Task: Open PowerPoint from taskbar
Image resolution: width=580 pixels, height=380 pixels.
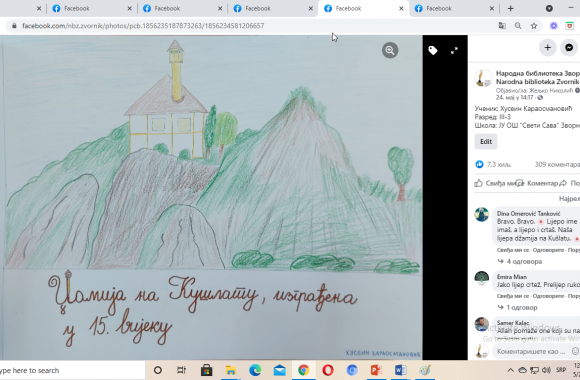Action: pos(376,370)
